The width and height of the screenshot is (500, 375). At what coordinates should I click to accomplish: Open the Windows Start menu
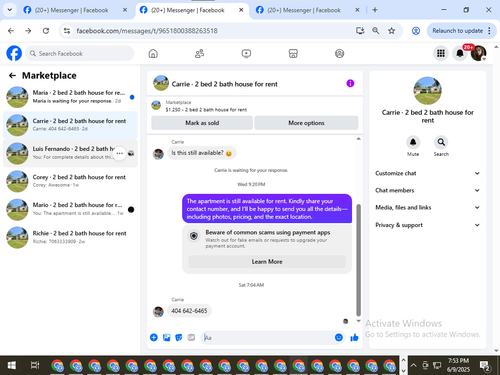click(x=11, y=365)
